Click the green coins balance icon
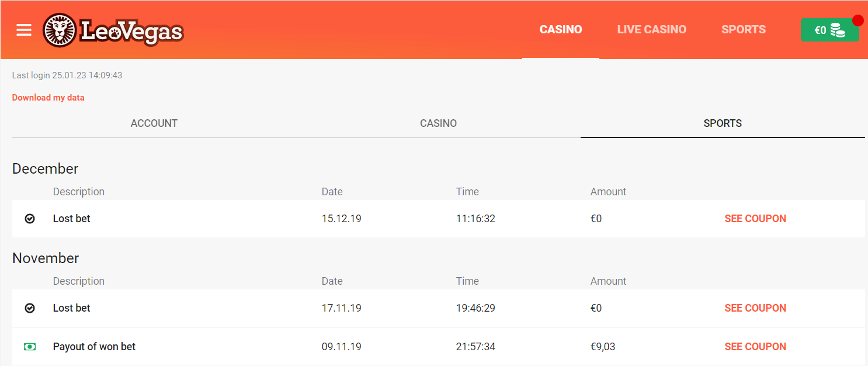Screen dimensions: 868x366 (838, 30)
